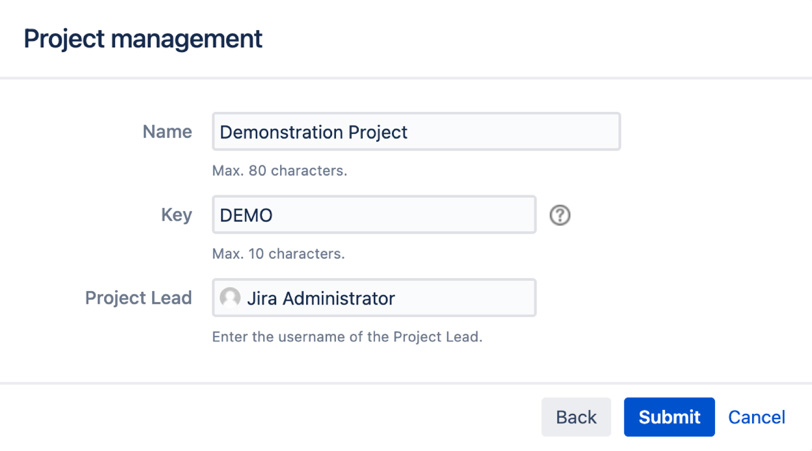The height and width of the screenshot is (451, 812).
Task: Place cursor on the word Project in Name field
Action: [x=378, y=133]
